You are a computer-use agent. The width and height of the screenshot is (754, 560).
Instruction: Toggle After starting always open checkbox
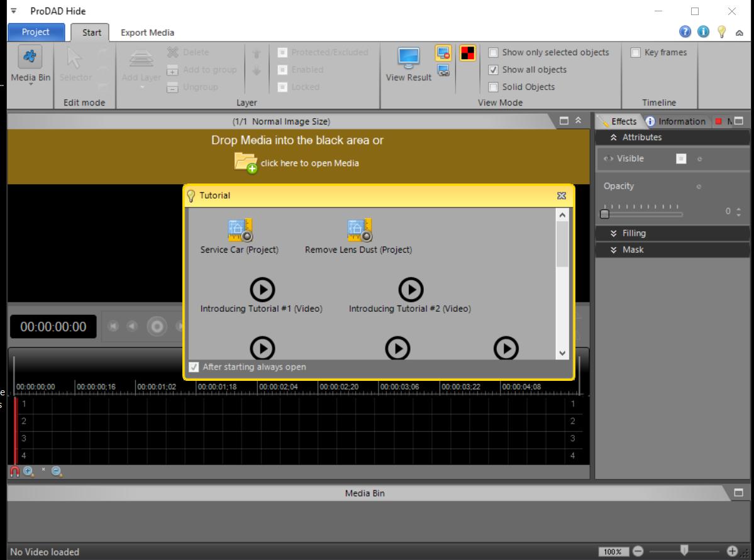coord(193,367)
